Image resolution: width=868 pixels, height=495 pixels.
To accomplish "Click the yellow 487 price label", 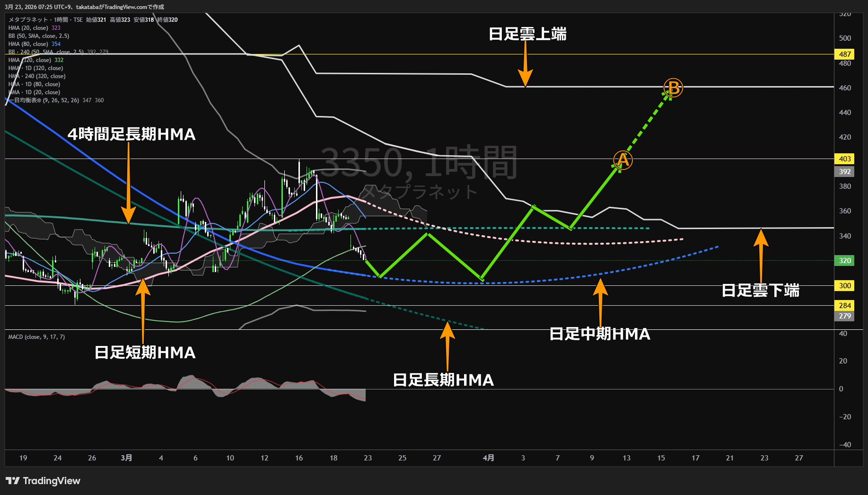I will (845, 54).
